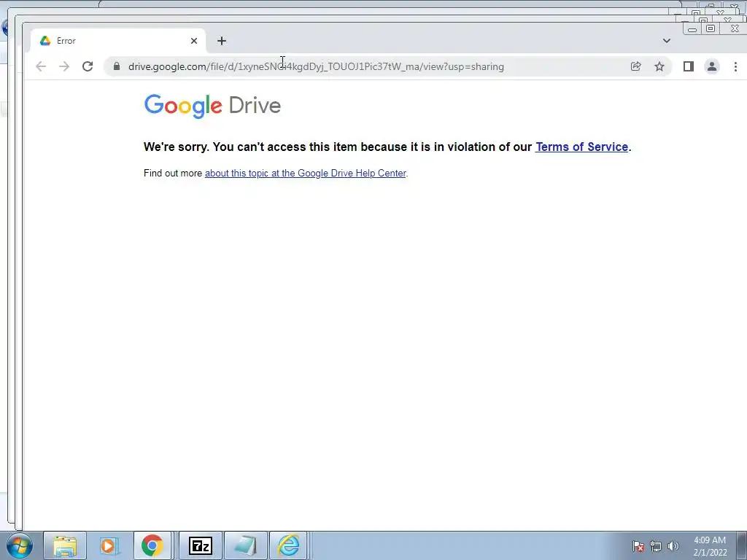View site information lock icon
This screenshot has height=560, width=747.
coord(117,66)
